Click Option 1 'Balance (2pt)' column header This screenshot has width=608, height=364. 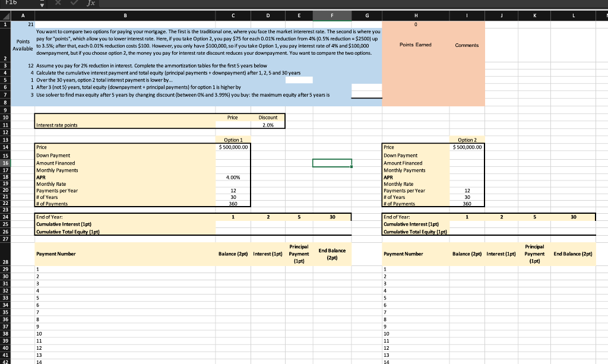point(233,254)
